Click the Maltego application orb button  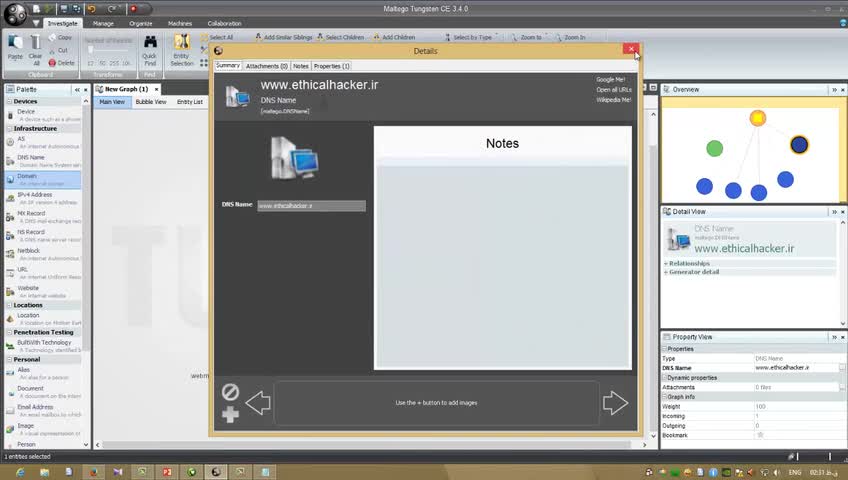15,15
